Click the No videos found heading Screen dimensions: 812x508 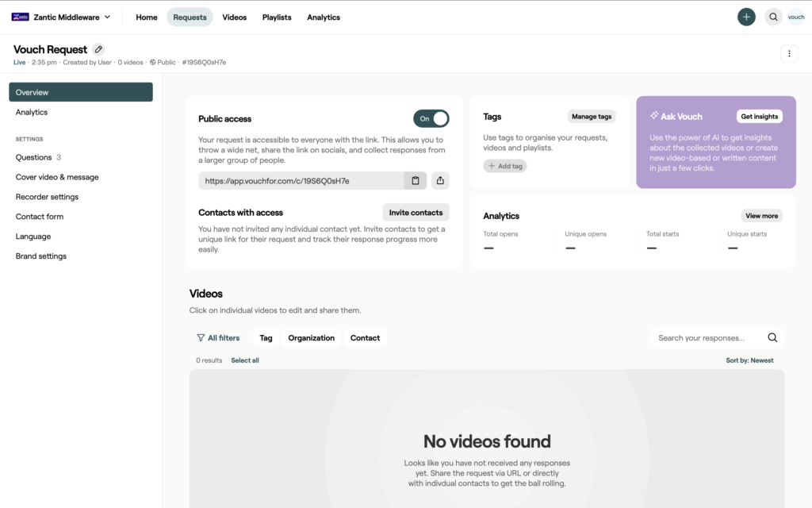[487, 441]
